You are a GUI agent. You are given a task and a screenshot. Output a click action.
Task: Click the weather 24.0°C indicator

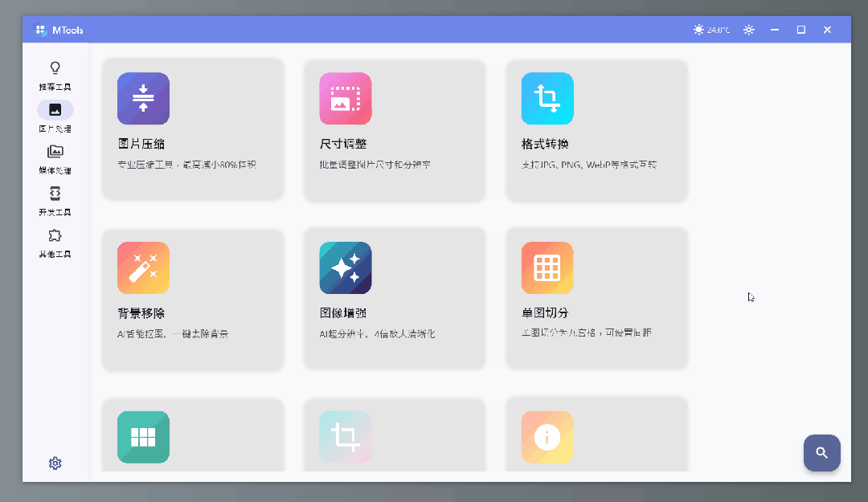(712, 30)
